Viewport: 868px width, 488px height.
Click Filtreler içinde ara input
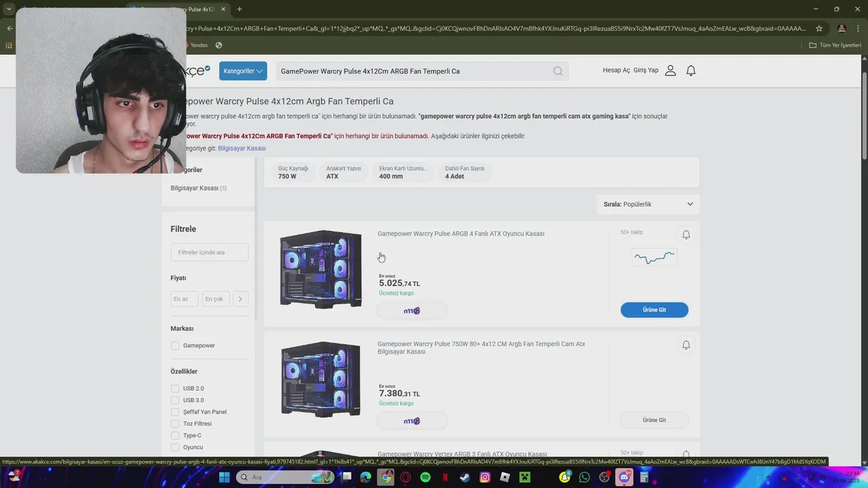(x=210, y=252)
